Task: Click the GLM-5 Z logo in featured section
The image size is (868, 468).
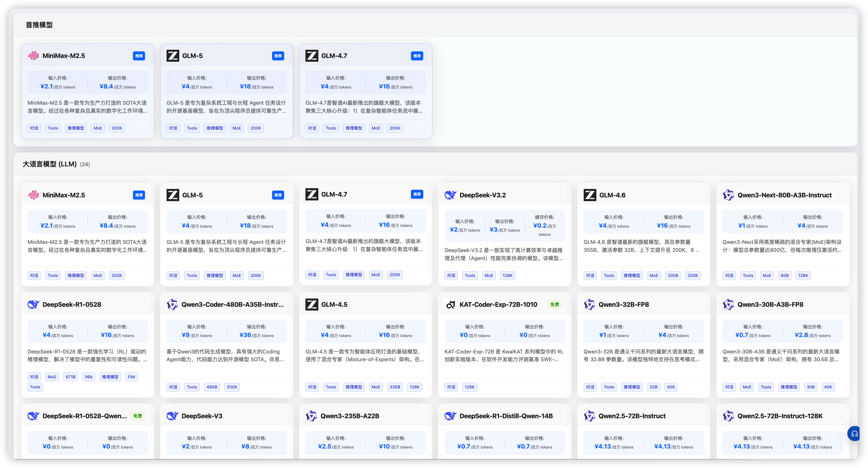Action: 172,56
